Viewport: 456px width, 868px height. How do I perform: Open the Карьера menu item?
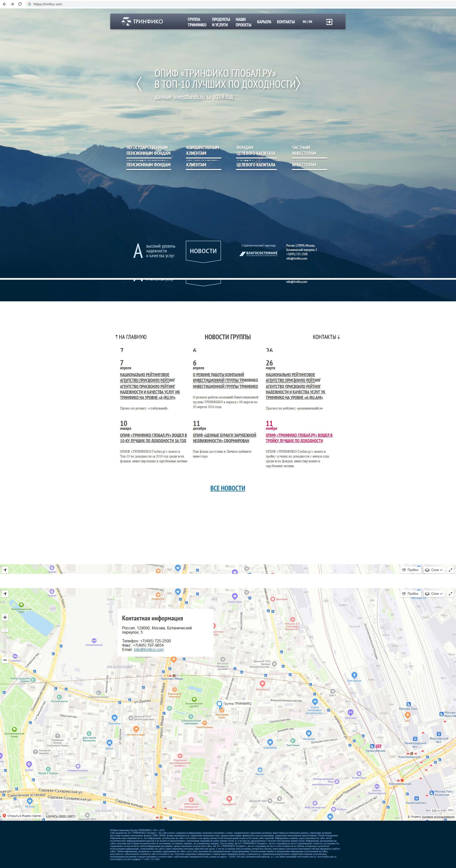(x=264, y=22)
